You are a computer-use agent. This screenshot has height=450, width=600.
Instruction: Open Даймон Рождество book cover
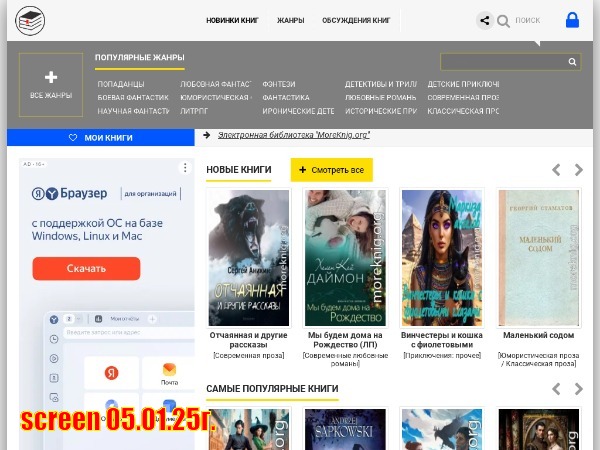pos(345,258)
